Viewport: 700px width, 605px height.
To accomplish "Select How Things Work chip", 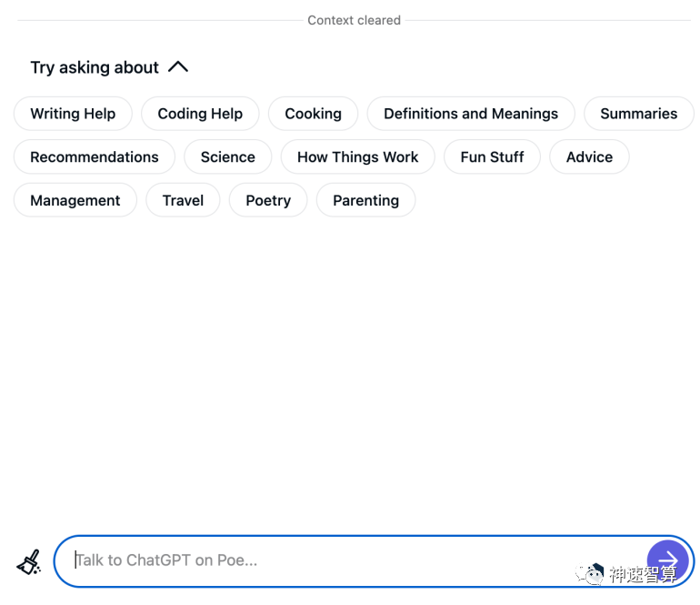I will coord(357,156).
